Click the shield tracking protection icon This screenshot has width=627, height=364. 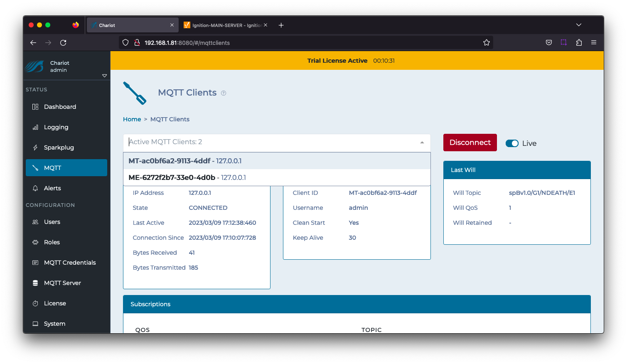125,42
